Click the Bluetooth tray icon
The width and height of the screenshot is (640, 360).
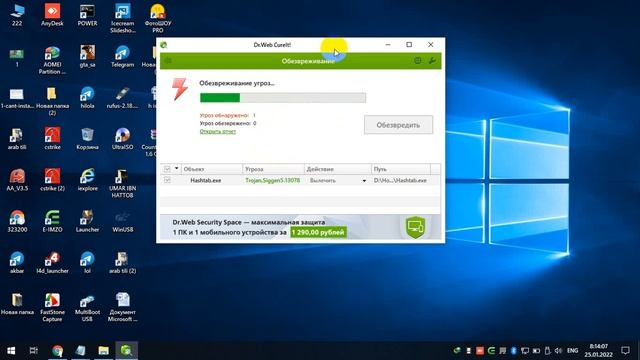[x=513, y=351]
